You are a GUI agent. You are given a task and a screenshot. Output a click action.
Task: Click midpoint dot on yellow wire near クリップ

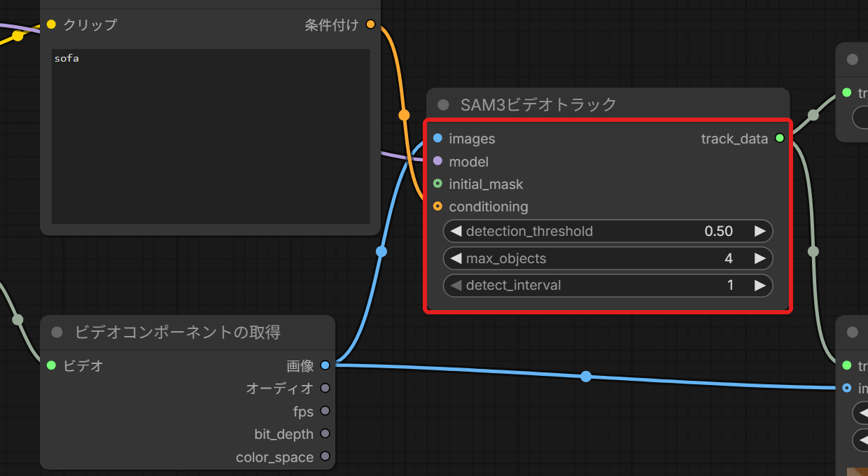tap(17, 36)
